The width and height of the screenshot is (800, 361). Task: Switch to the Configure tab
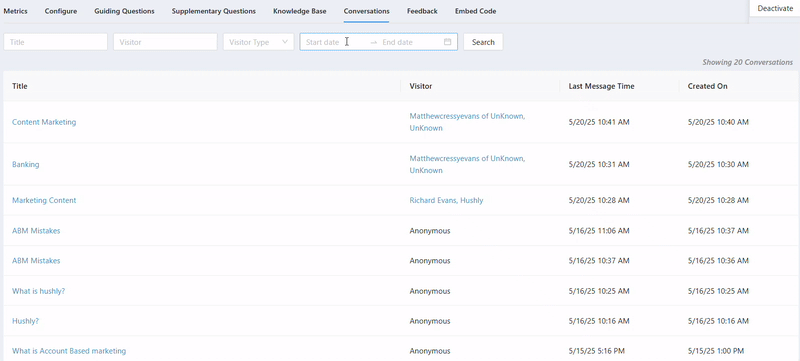click(61, 11)
